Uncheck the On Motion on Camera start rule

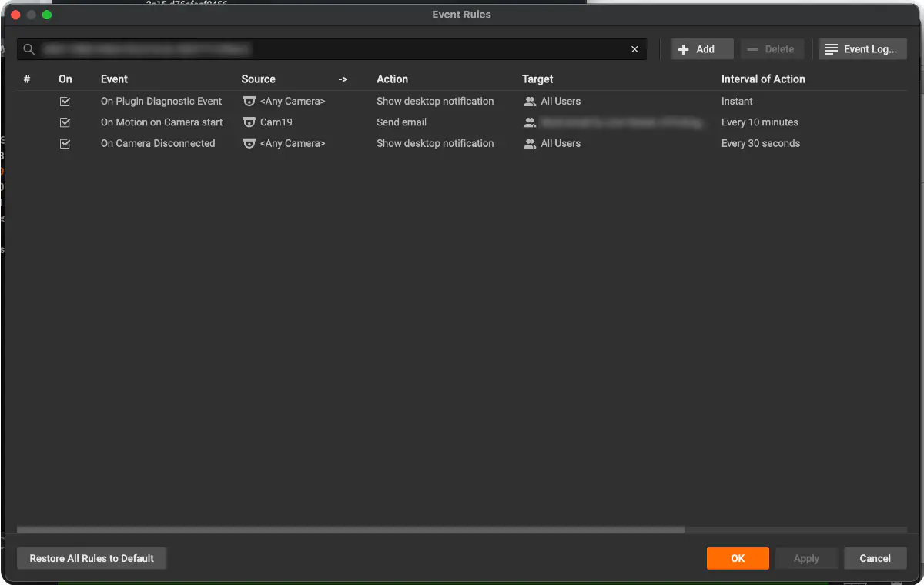[x=65, y=122]
